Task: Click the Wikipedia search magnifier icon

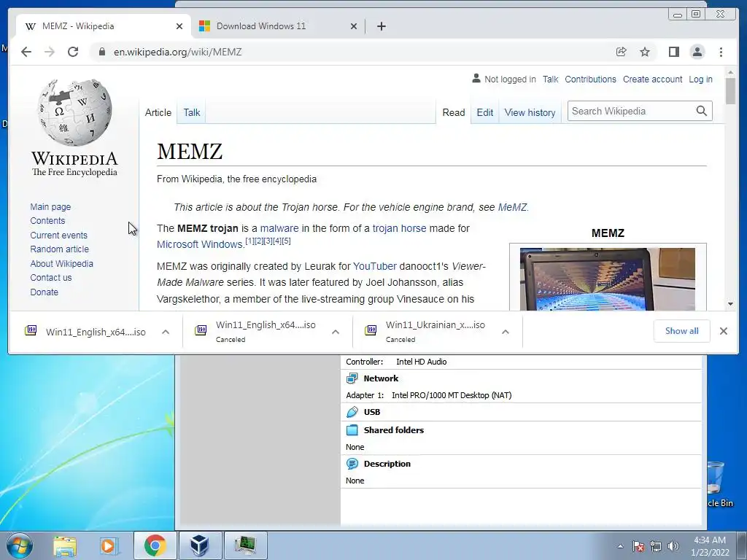Action: pos(701,111)
